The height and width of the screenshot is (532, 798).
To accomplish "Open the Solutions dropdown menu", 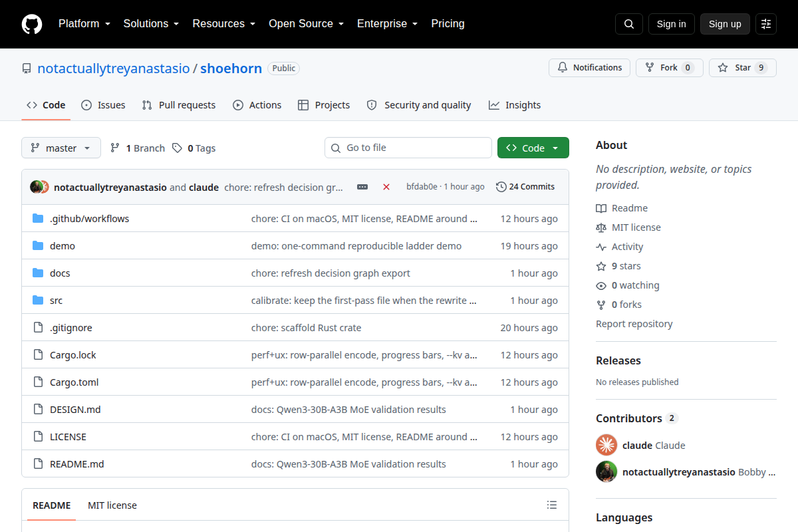I will 152,24.
